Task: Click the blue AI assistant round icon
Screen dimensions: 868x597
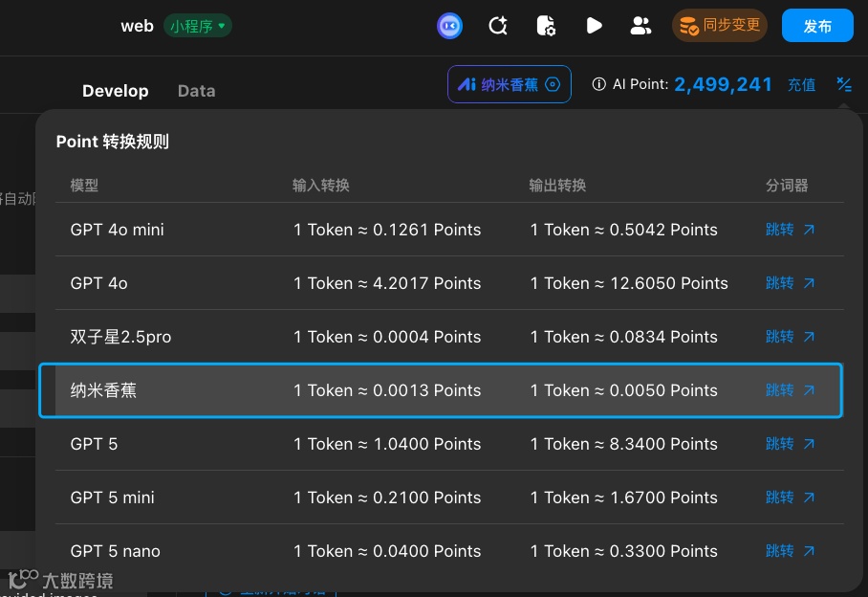Action: coord(449,26)
